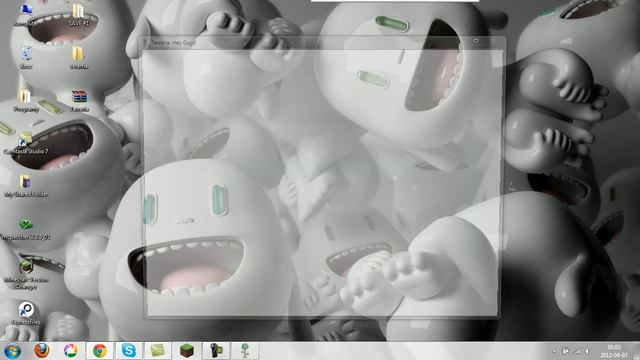Open the My Shared Folder icon
640x360 pixels.
26,186
